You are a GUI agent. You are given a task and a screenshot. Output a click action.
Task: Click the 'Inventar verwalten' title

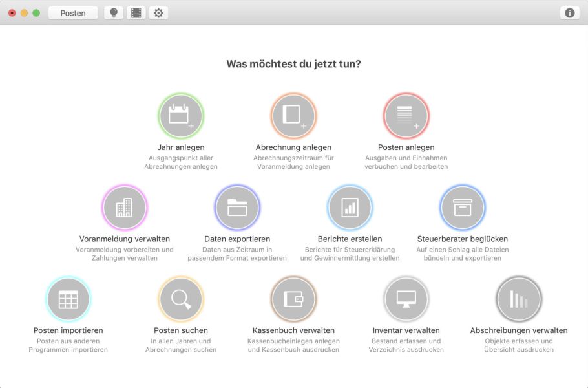pos(406,330)
